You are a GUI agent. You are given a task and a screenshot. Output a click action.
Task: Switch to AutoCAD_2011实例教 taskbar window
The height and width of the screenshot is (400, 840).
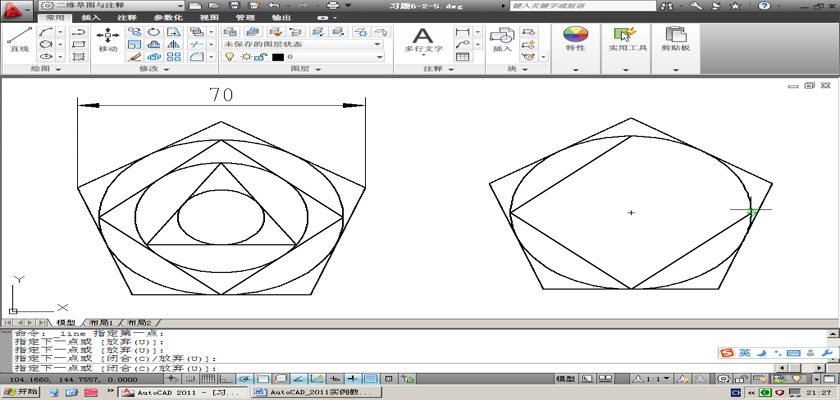pos(318,393)
